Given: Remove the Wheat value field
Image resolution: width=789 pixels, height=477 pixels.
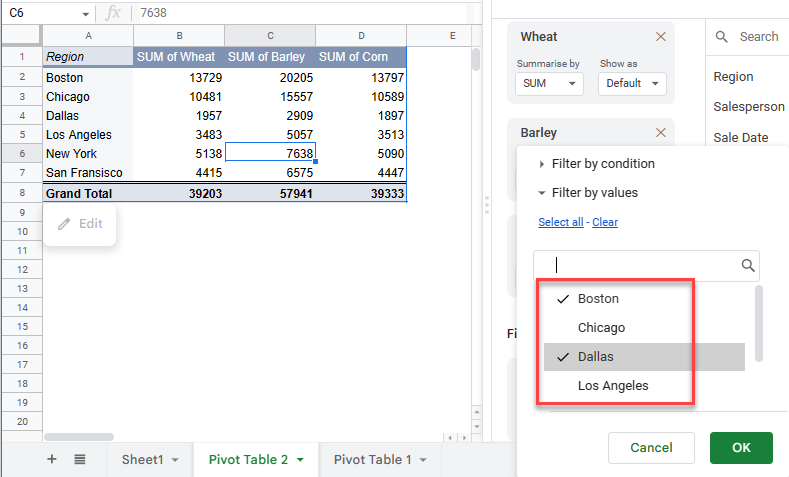Looking at the screenshot, I should pos(660,37).
